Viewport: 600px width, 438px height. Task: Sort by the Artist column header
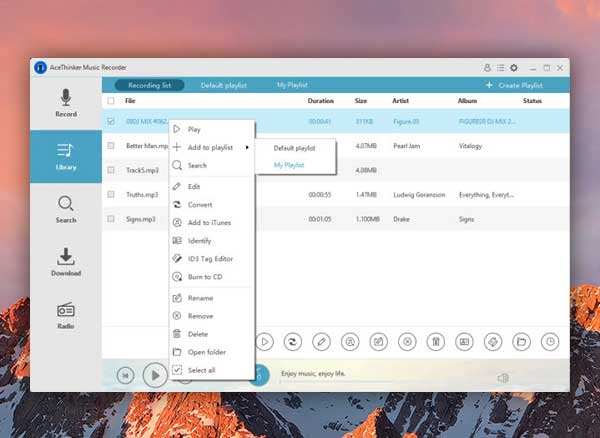(400, 101)
